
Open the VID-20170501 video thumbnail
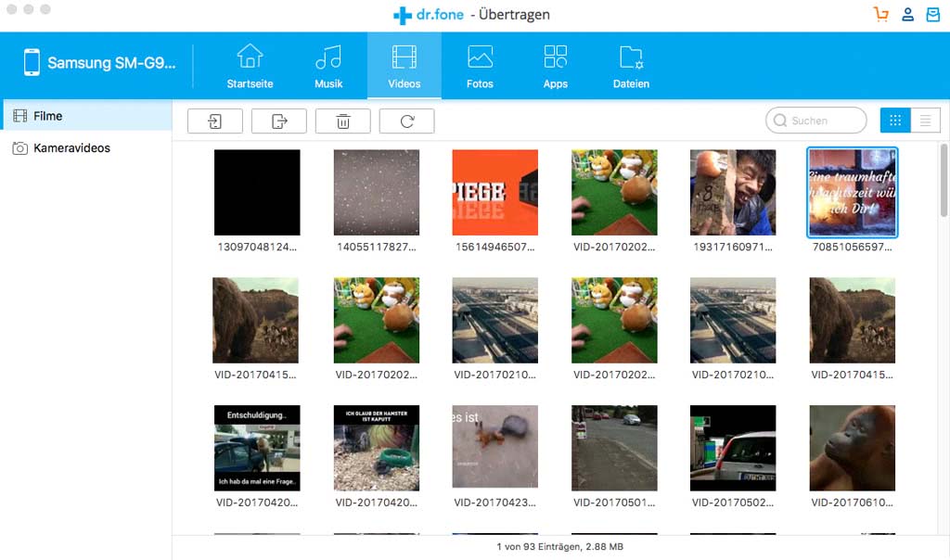tap(614, 448)
